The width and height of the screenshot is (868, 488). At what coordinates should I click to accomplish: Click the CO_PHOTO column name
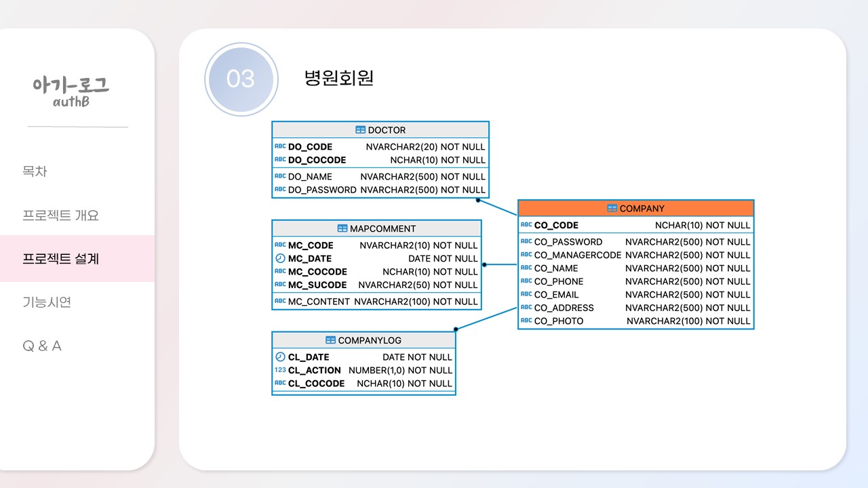pyautogui.click(x=559, y=321)
